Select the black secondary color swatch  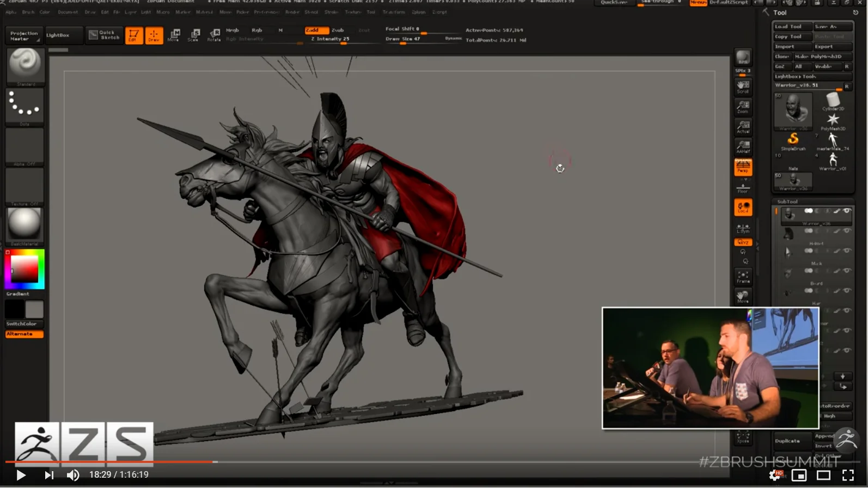pos(15,309)
